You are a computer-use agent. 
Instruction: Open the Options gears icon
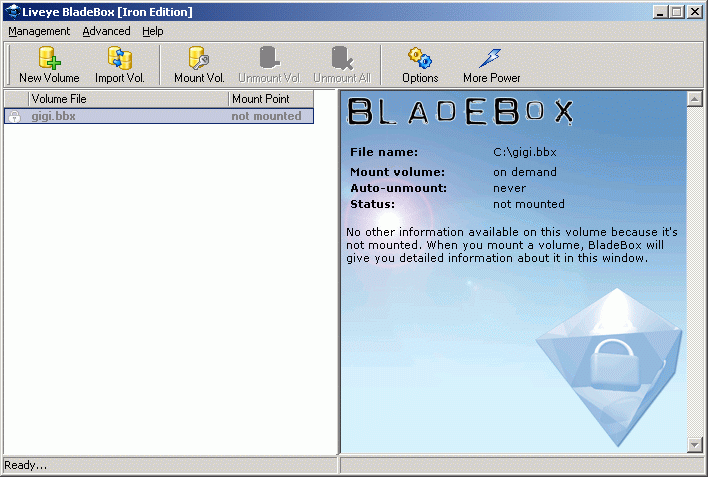click(x=420, y=59)
